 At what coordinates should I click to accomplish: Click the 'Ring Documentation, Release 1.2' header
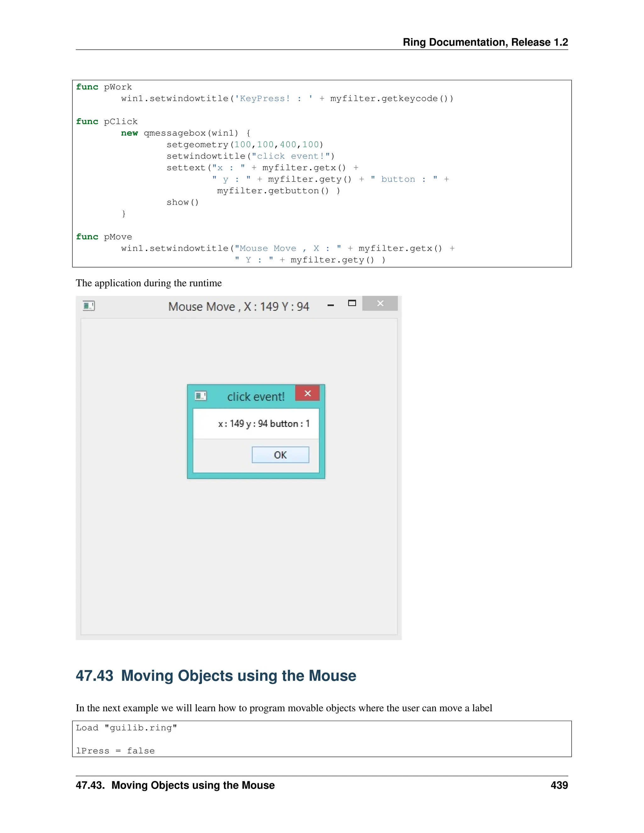[x=485, y=42]
